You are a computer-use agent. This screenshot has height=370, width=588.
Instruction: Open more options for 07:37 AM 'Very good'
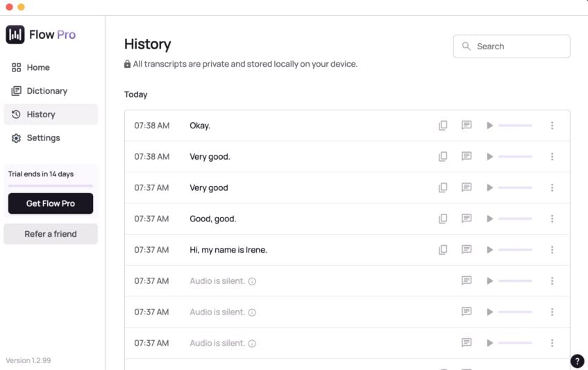[x=552, y=188]
